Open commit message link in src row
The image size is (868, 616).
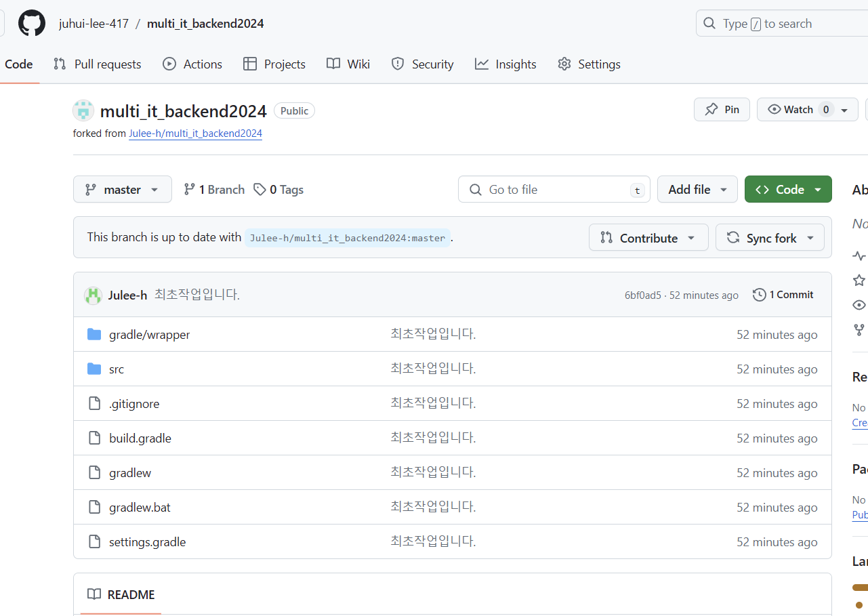(x=433, y=369)
